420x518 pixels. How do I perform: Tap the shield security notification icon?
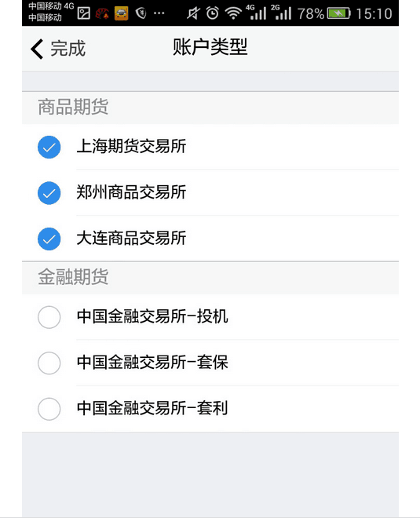coord(141,13)
